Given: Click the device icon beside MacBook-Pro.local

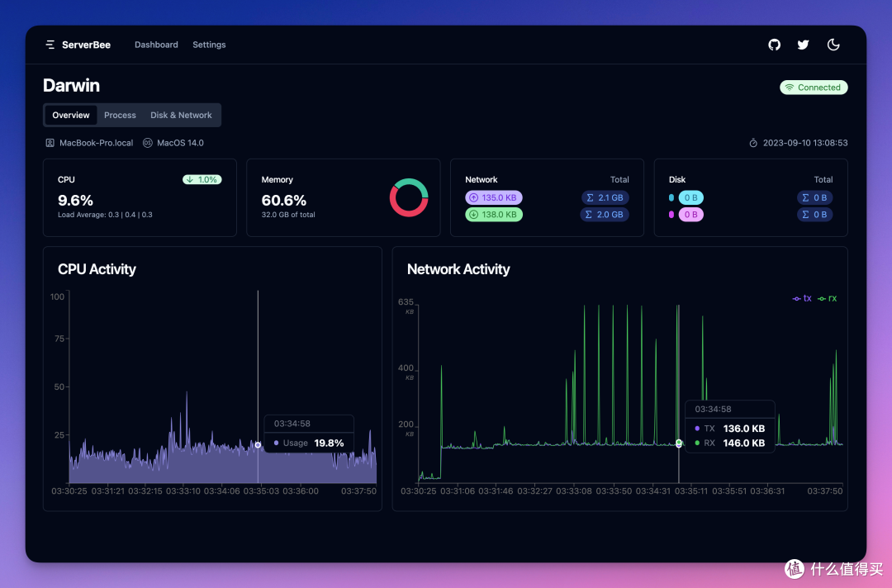Looking at the screenshot, I should pos(50,142).
